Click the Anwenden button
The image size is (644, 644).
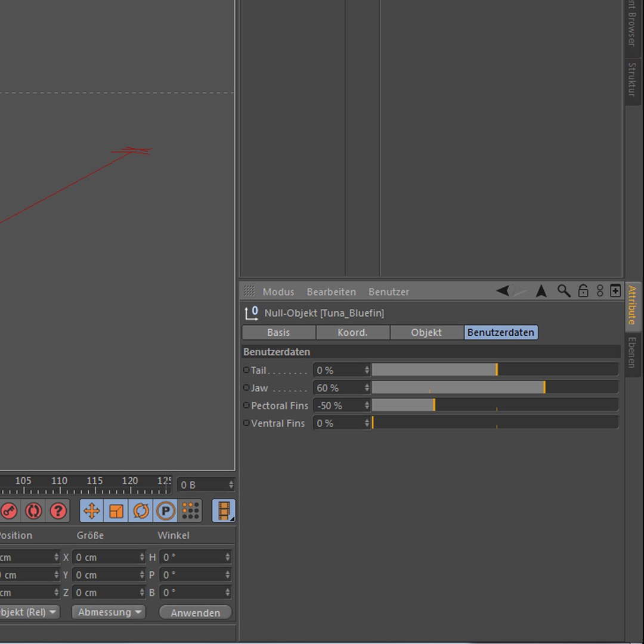point(196,612)
